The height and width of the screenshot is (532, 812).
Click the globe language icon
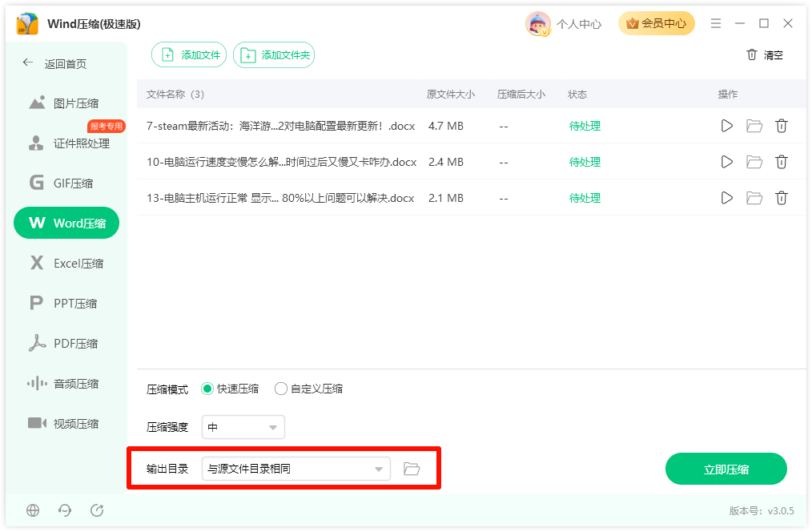click(x=33, y=510)
